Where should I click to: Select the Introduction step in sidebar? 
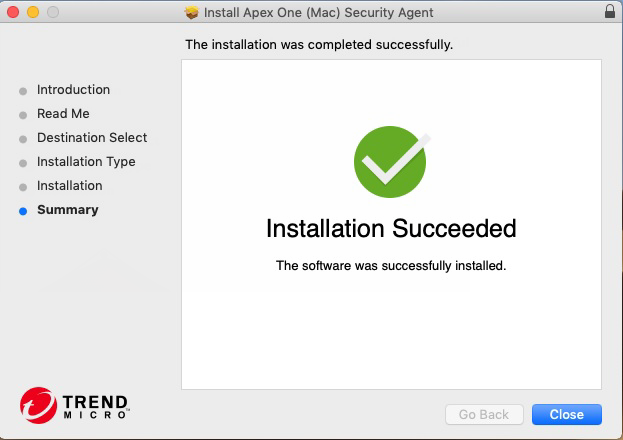(x=73, y=90)
